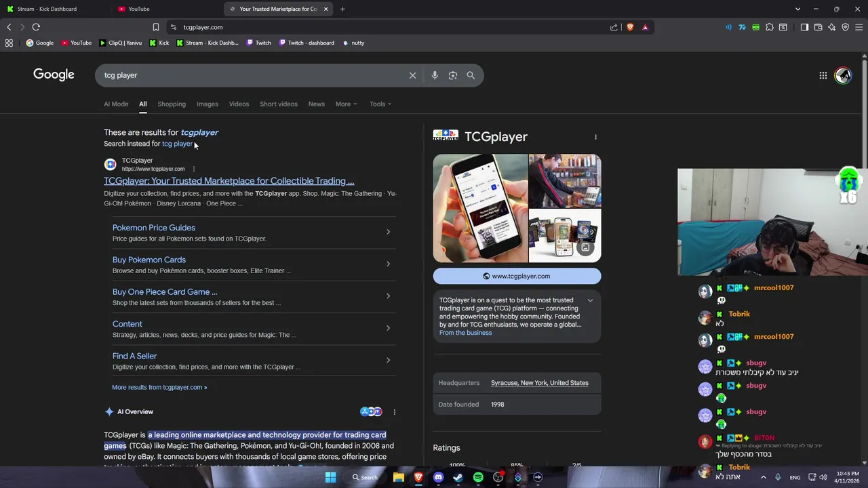View site information icon in address bar

click(x=174, y=27)
